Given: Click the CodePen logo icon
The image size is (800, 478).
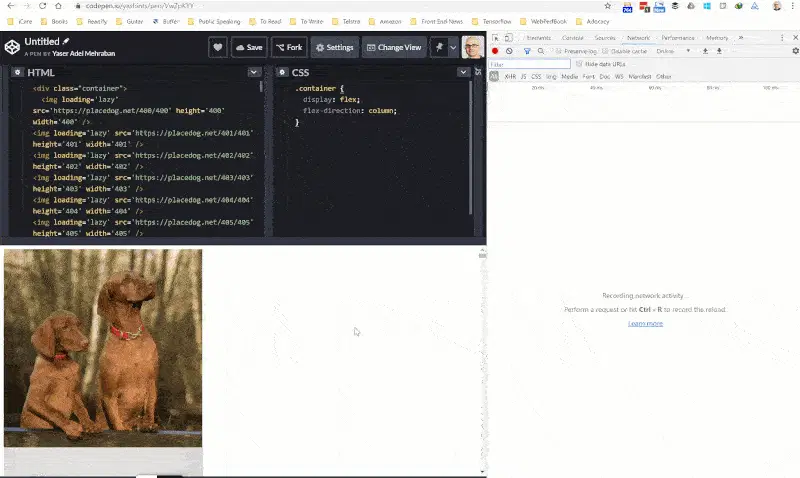Looking at the screenshot, I should (12, 47).
